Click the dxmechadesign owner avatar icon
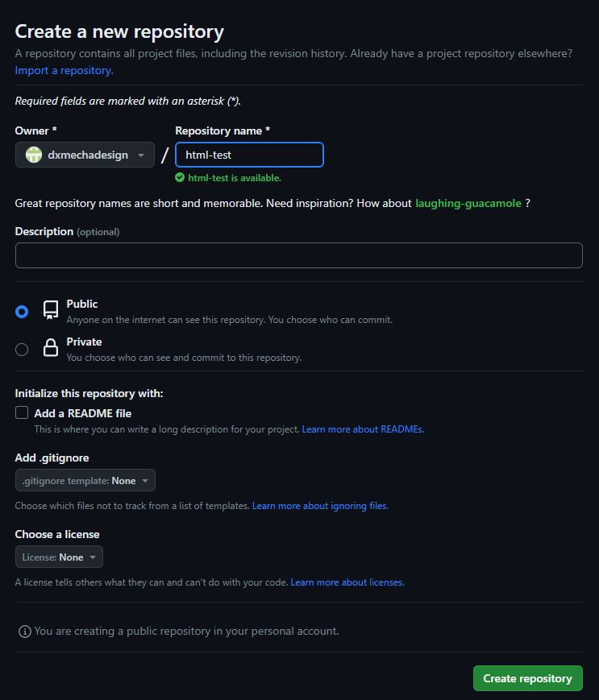This screenshot has width=599, height=700. 34,155
